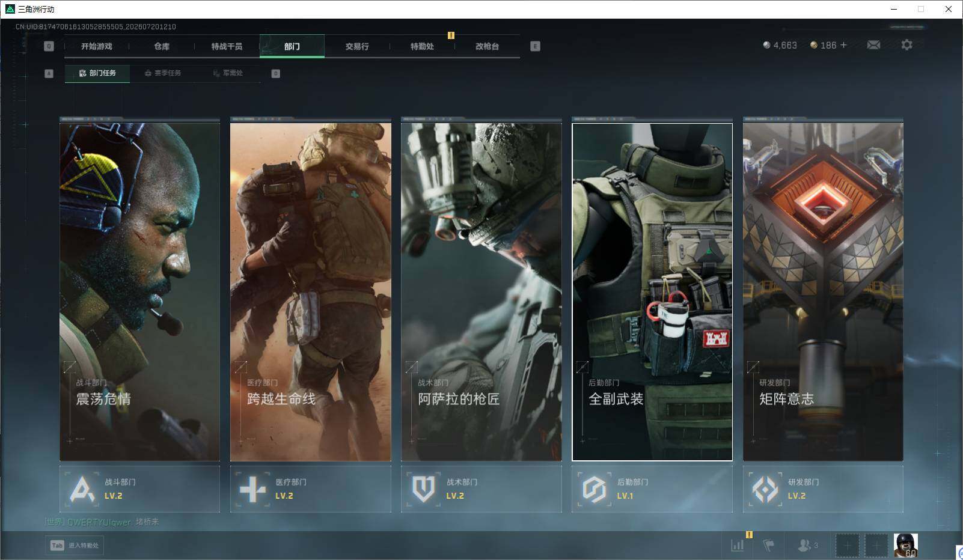
Task: Switch to the 仓库 tab
Action: (x=162, y=46)
